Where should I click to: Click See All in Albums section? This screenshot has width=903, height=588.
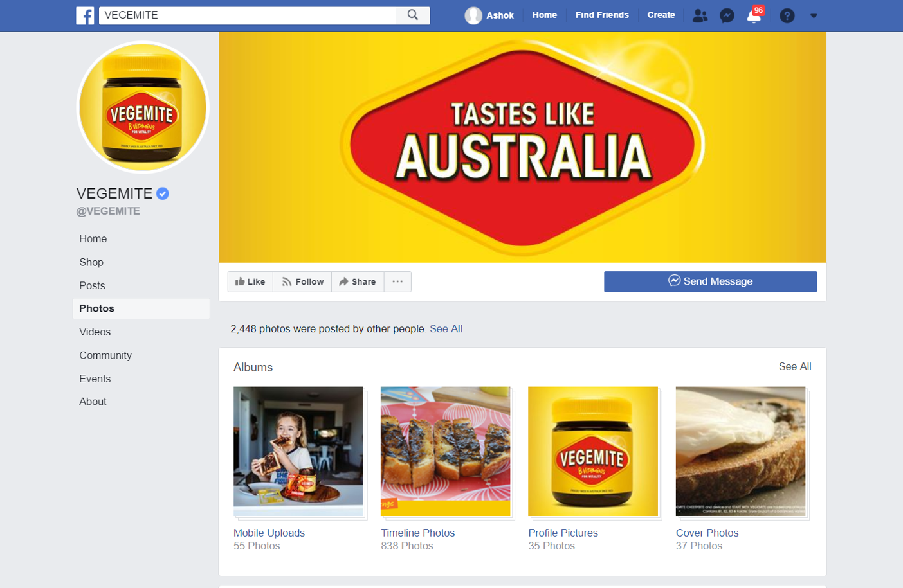pos(795,366)
